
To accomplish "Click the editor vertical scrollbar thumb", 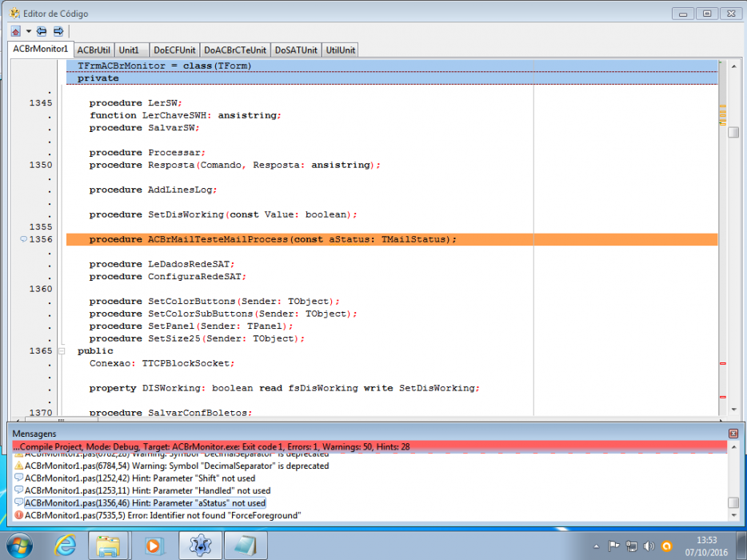I will pyautogui.click(x=733, y=132).
